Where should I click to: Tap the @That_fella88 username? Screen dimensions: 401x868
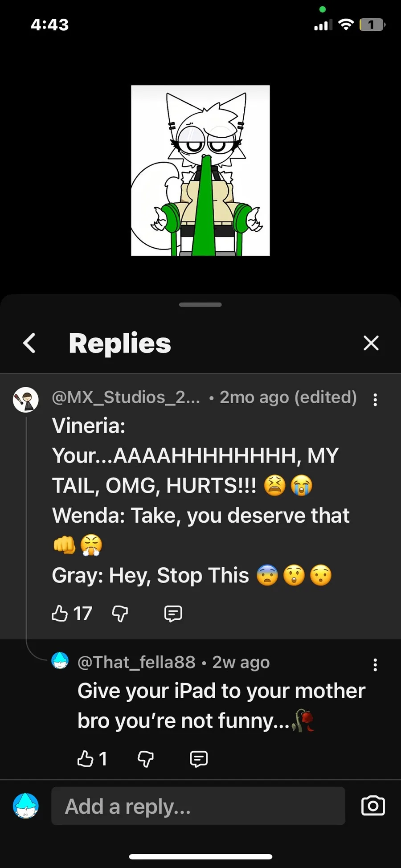pos(136,662)
